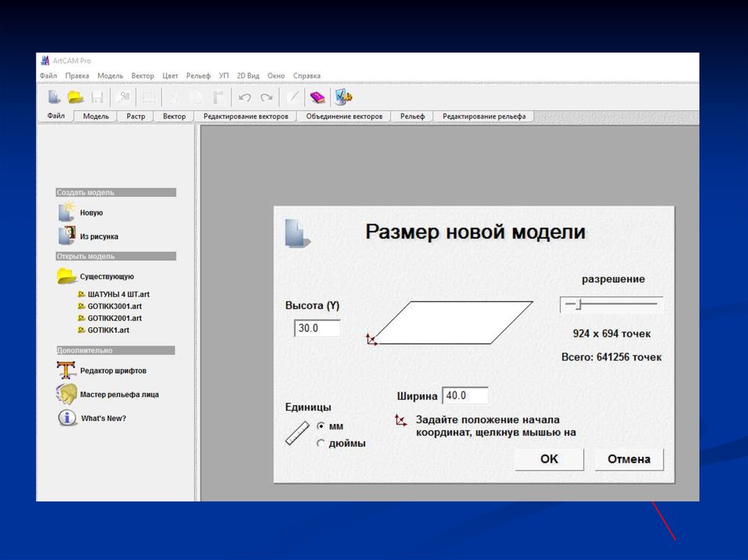Screen dimensions: 748x560
Task: Click the New file toolbar icon
Action: pos(54,97)
